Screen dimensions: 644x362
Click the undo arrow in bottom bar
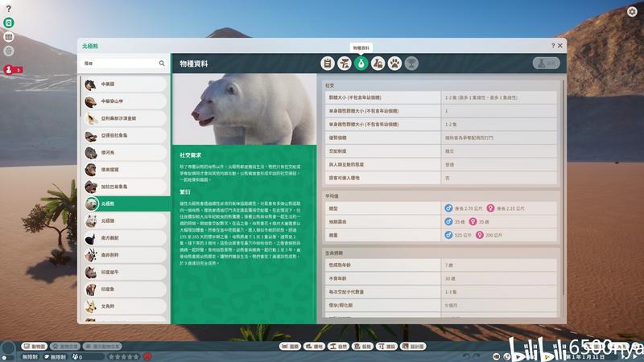(x=466, y=356)
